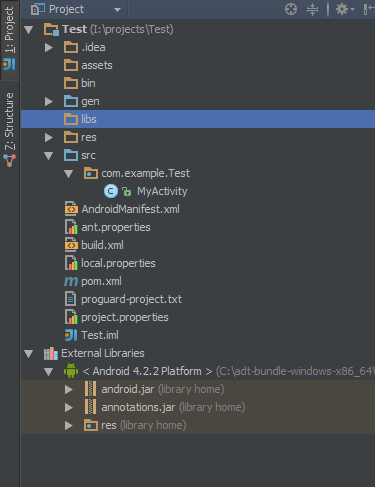Click the com.example.Test package icon
This screenshot has height=487, width=375.
91,173
